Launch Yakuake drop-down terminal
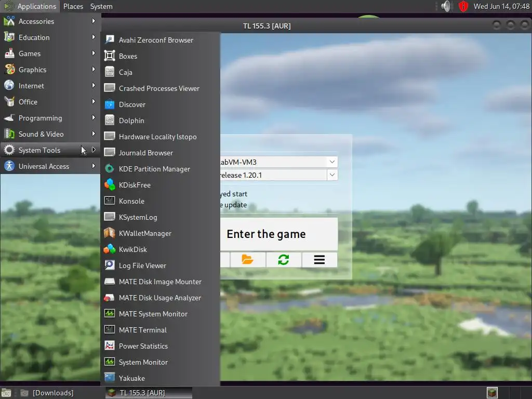This screenshot has height=399, width=532. tap(161, 378)
